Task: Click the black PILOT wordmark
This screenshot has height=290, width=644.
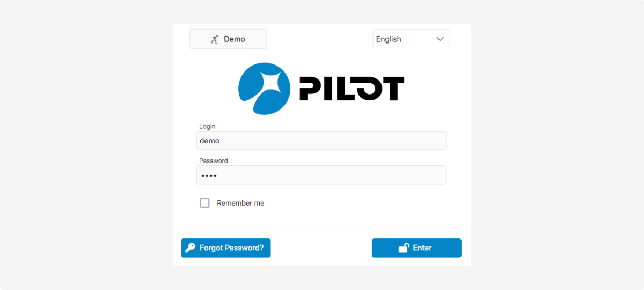Action: coord(352,89)
